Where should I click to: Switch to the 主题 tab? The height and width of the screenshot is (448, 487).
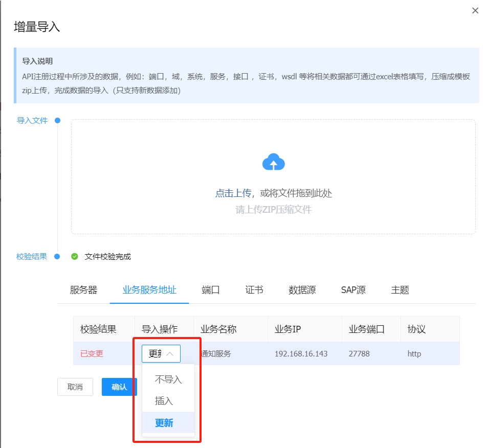pos(400,290)
